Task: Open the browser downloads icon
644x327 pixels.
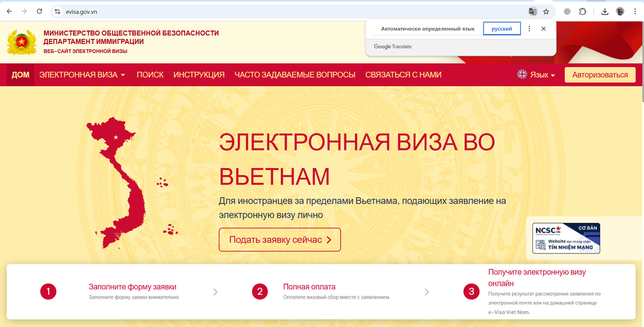Action: (x=605, y=11)
